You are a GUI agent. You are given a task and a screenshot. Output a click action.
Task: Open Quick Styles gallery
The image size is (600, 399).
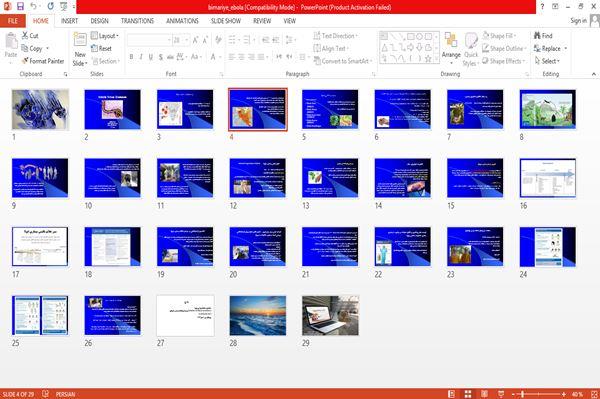(x=471, y=50)
